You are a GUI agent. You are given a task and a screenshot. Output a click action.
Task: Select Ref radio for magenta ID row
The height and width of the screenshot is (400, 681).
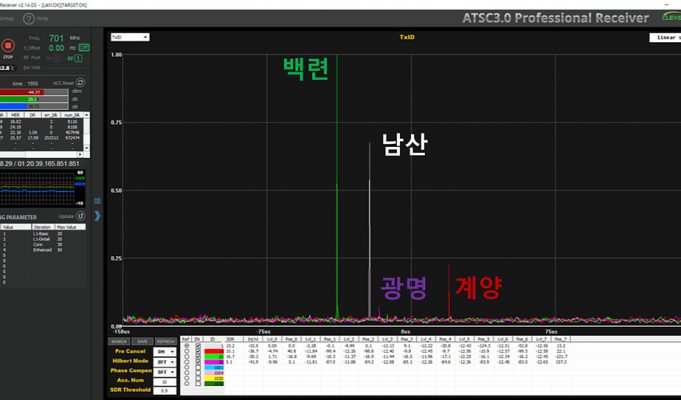click(187, 362)
